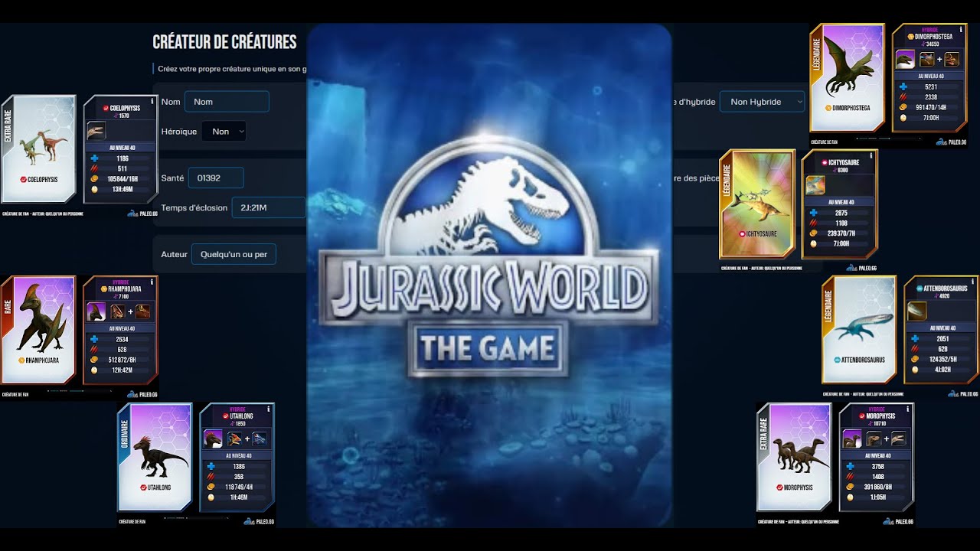The image size is (980, 551).
Task: Click Rhamphojara health value 2634
Action: pos(122,340)
